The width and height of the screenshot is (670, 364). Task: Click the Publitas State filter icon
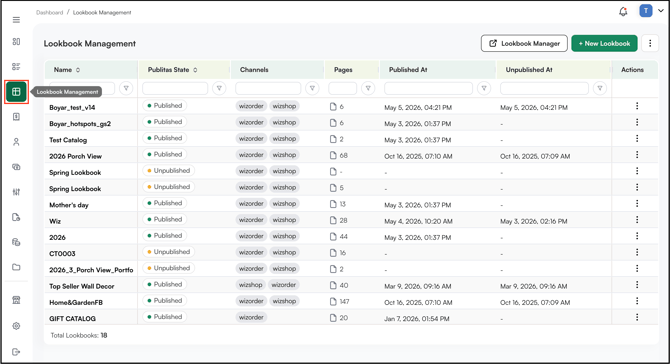pyautogui.click(x=219, y=88)
